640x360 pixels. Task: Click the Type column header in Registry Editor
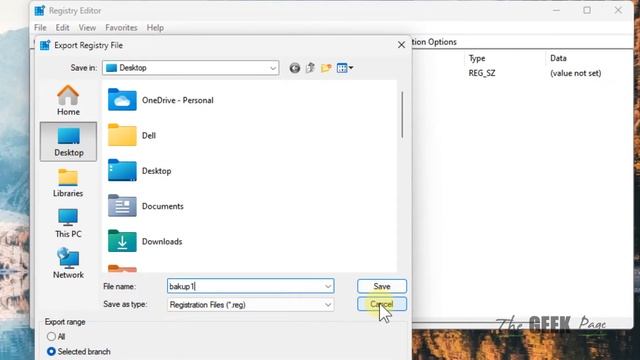[x=477, y=58]
